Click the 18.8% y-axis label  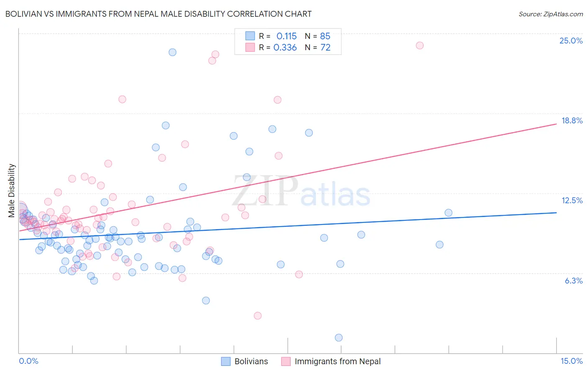[572, 120]
